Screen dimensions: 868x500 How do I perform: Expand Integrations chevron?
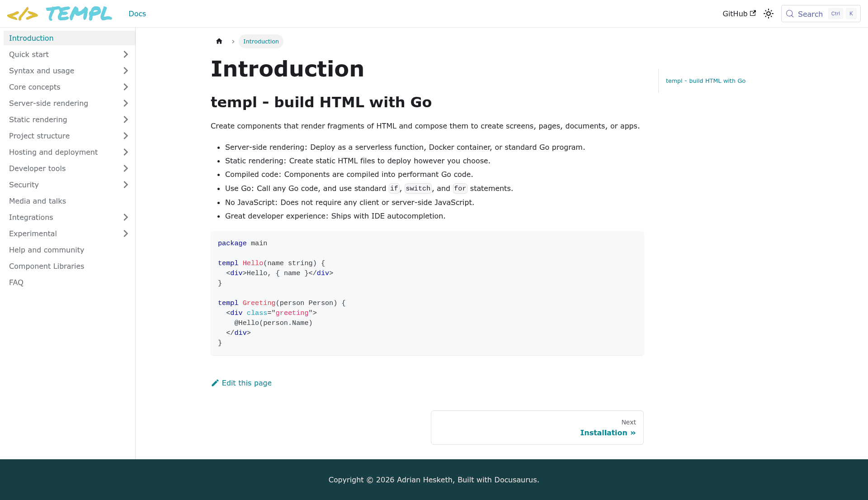pyautogui.click(x=126, y=217)
